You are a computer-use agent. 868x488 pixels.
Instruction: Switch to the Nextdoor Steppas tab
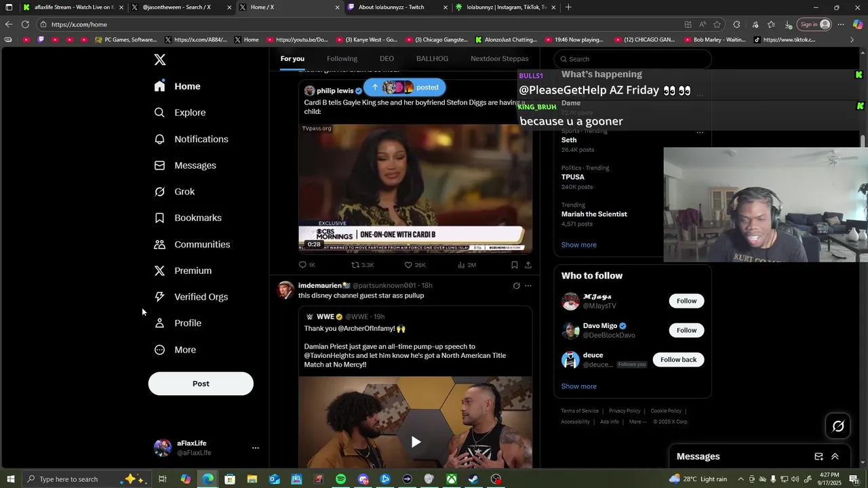(500, 59)
